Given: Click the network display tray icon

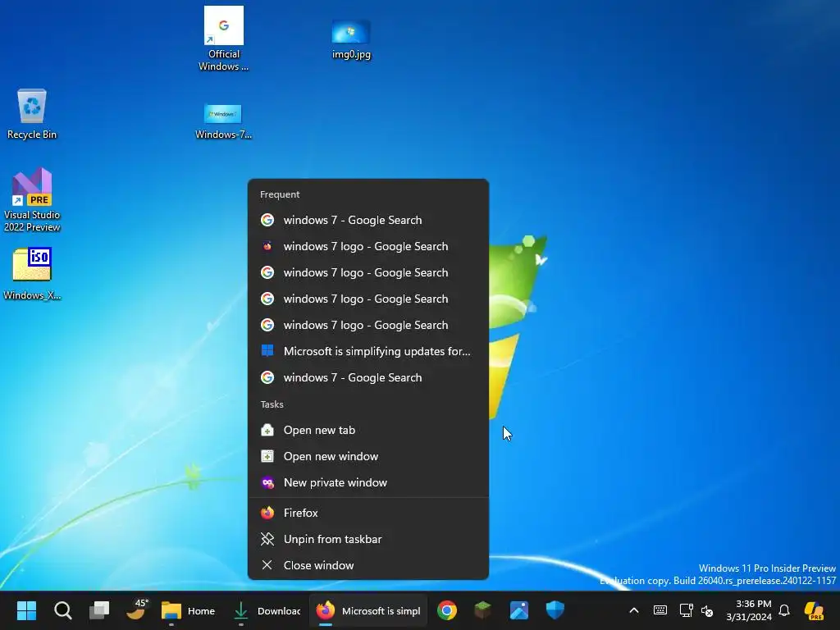Looking at the screenshot, I should [x=686, y=610].
